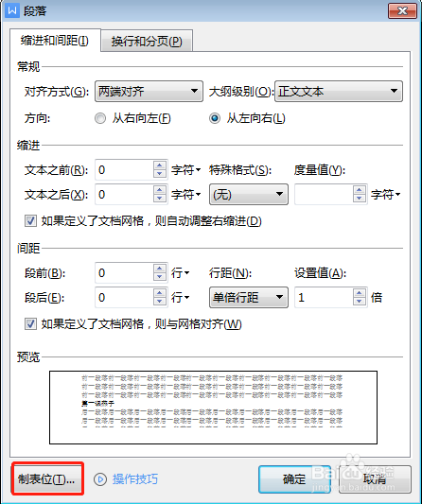422x504 pixels.
Task: Open the 特殊格式 dropdown showing (无)
Action: 249,195
